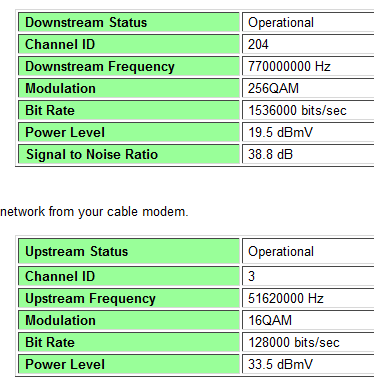The image size is (374, 390).
Task: Select the downstream Operational status value
Action: tap(281, 23)
